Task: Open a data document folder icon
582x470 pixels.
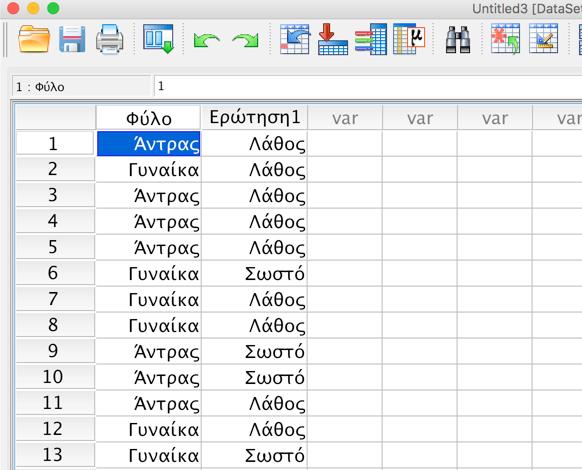Action: coord(34,39)
